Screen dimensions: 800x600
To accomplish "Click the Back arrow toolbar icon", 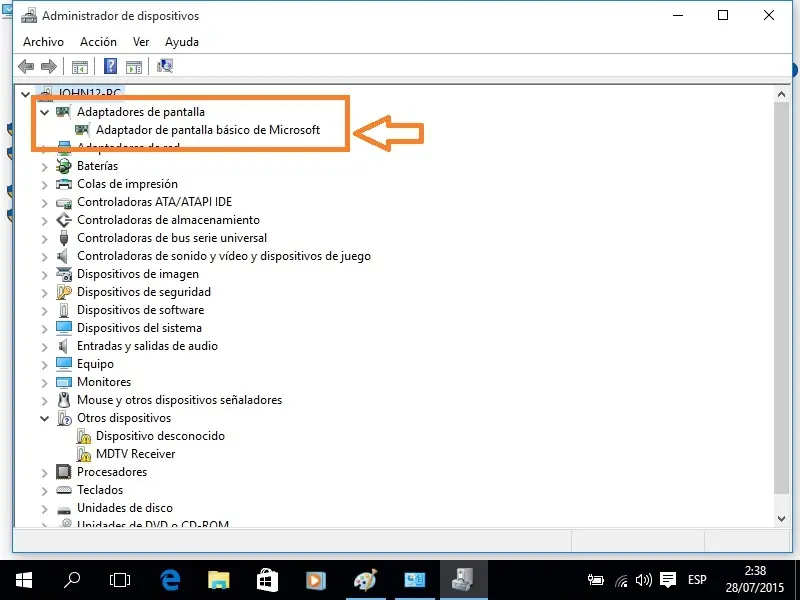I will point(26,66).
